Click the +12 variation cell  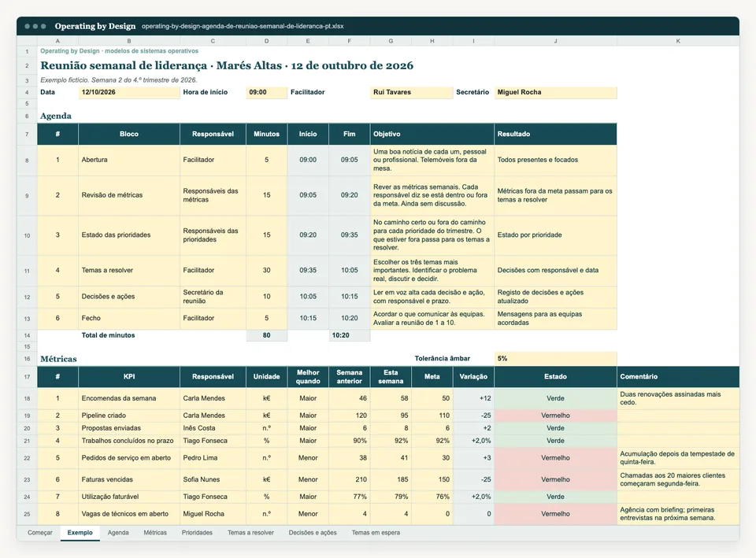[x=473, y=398]
